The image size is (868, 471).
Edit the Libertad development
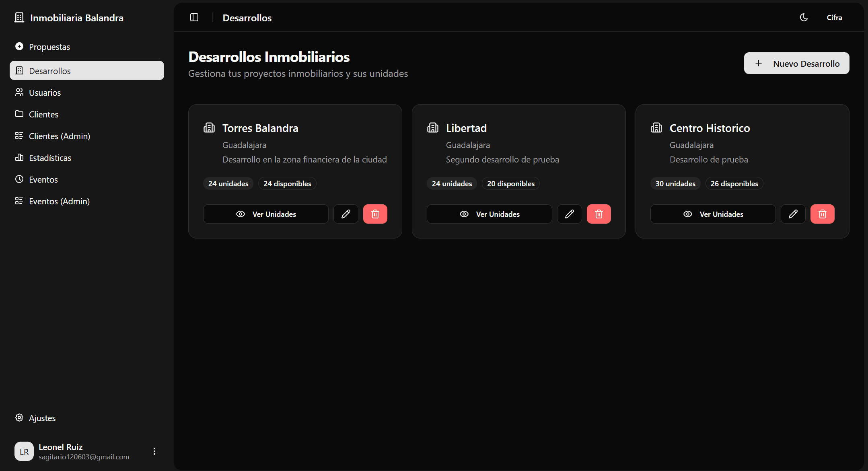pyautogui.click(x=569, y=214)
